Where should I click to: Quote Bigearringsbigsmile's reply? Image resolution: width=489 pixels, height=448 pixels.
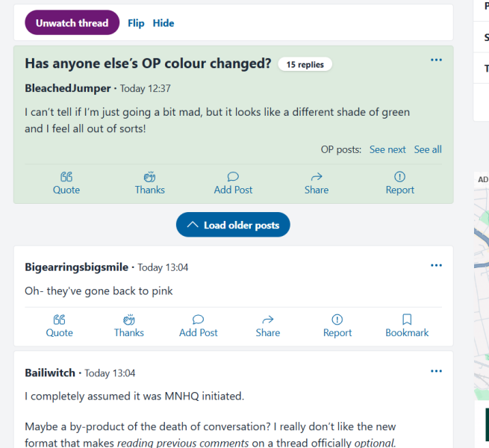coord(60,320)
